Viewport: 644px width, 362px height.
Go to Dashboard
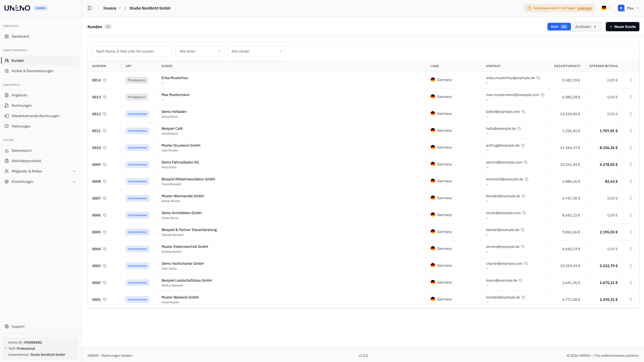40,37
